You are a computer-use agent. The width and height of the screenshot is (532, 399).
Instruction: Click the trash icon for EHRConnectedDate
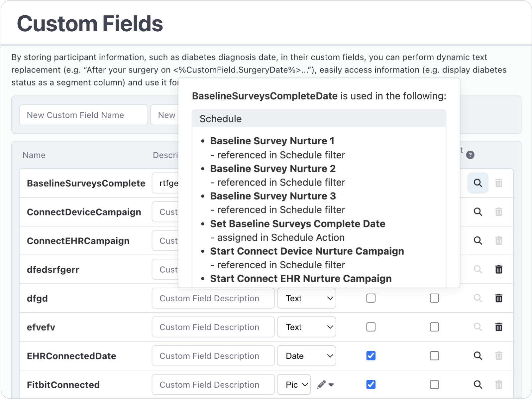coord(499,356)
